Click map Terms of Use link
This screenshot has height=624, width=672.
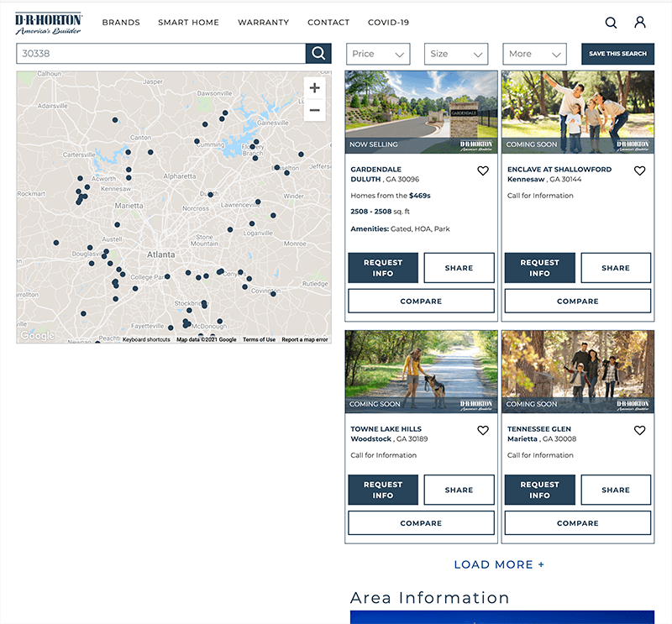point(259,339)
